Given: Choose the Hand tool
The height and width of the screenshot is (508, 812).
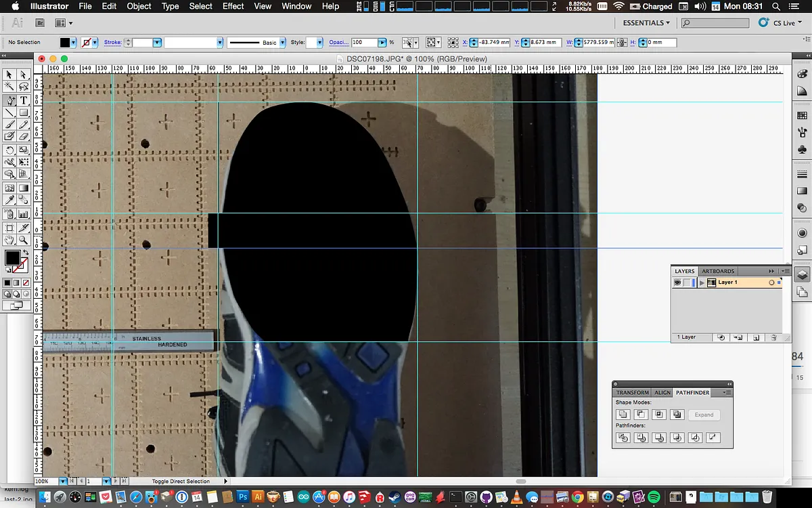Looking at the screenshot, I should point(9,240).
